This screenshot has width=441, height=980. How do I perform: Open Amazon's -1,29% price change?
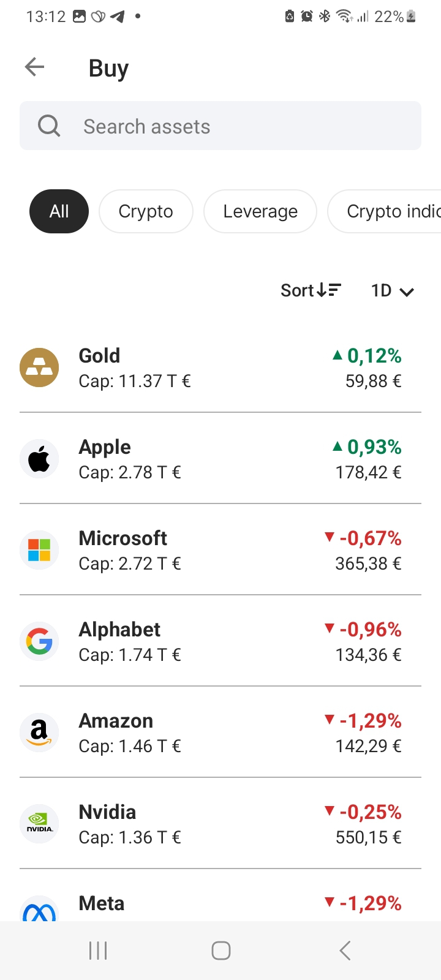point(364,721)
